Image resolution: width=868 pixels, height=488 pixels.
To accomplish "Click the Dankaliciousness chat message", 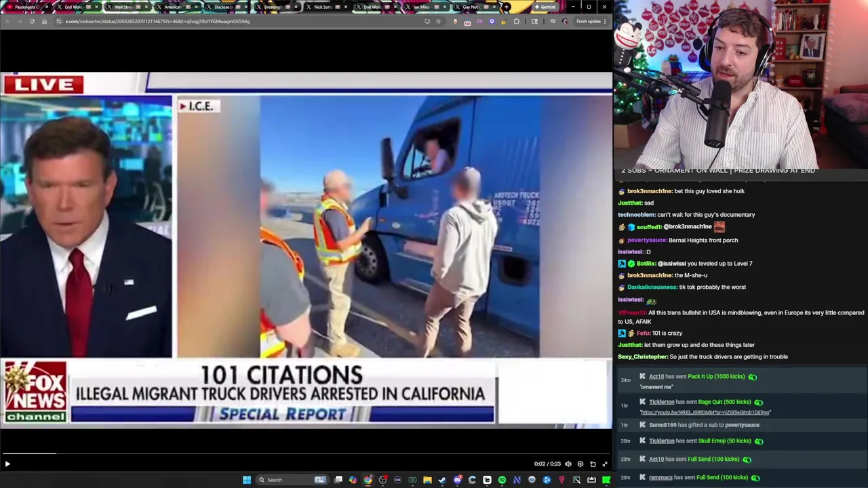I will tap(682, 287).
